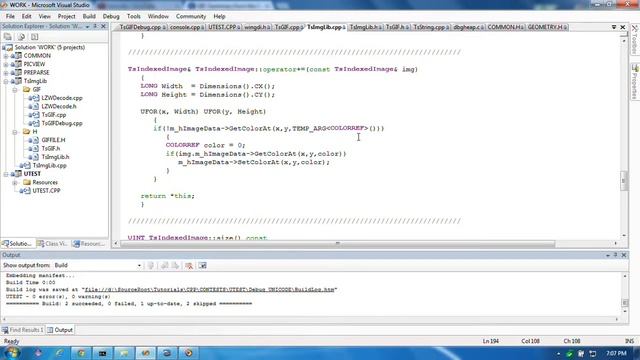
Task: Switch to the wingdi.h editor tab
Action: [257, 27]
